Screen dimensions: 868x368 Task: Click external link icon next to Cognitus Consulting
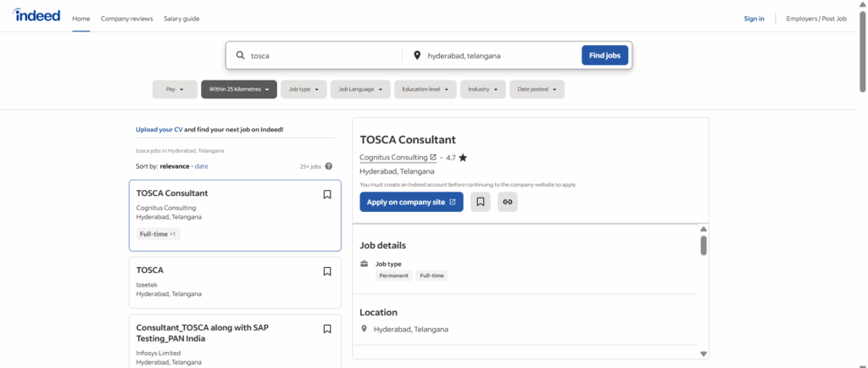pos(433,157)
